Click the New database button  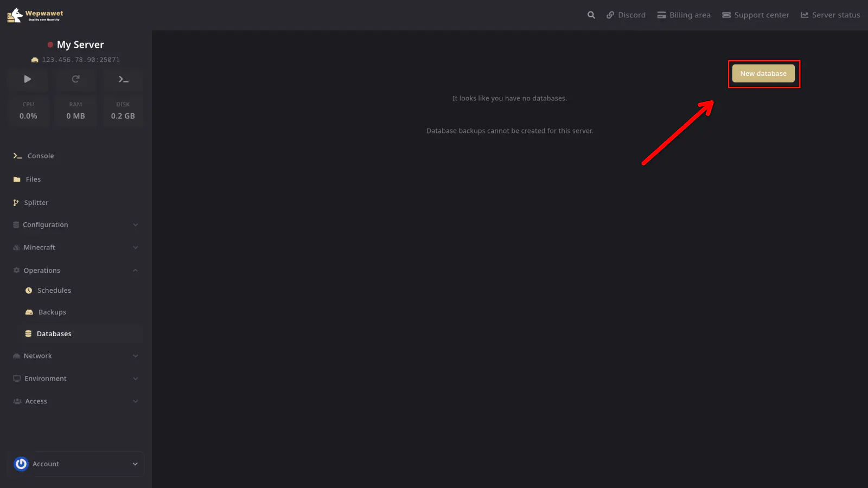tap(763, 74)
